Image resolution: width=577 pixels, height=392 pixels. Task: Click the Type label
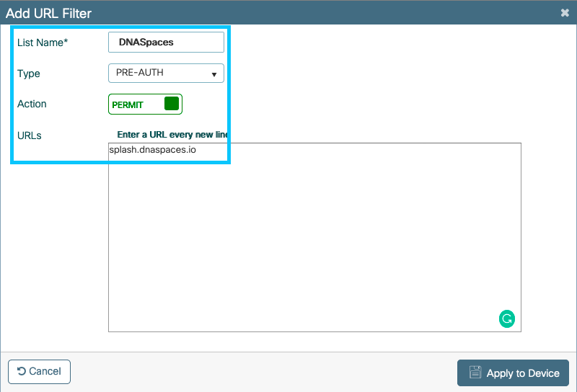(x=29, y=73)
